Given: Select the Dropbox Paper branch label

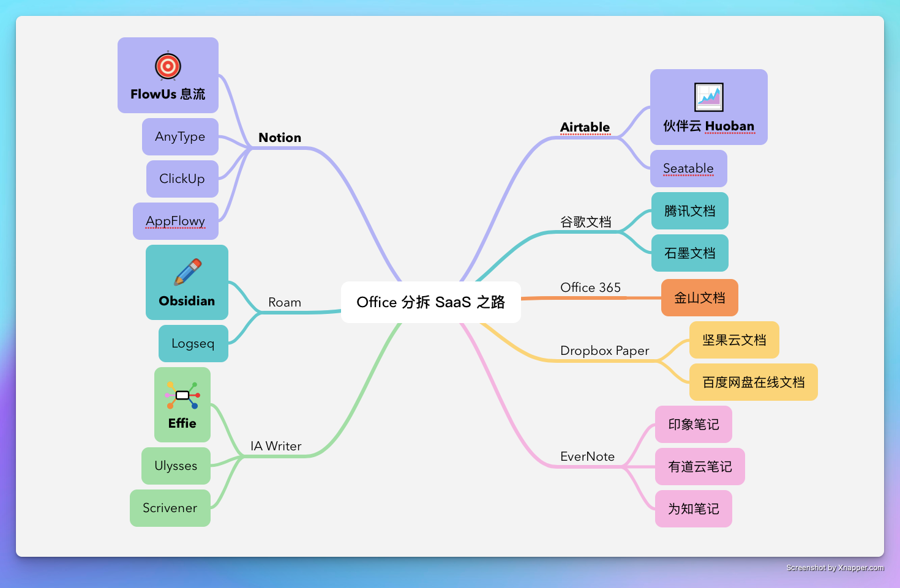Looking at the screenshot, I should coord(605,351).
